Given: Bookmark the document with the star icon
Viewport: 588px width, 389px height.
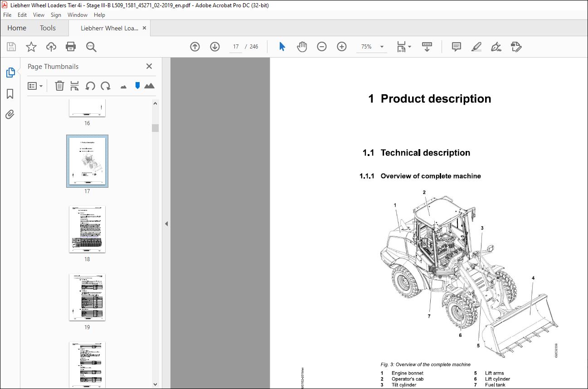Looking at the screenshot, I should pos(31,47).
